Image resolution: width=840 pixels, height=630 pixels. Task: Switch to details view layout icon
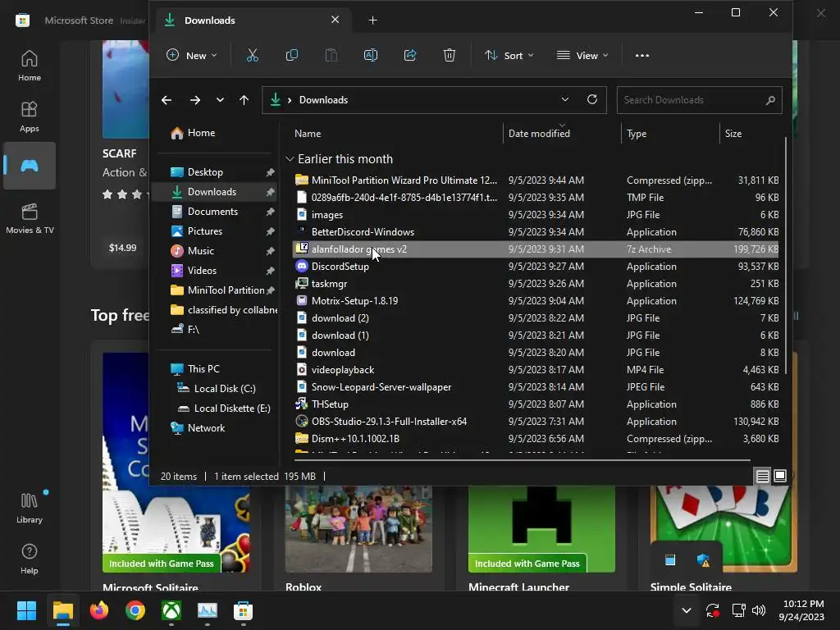762,476
